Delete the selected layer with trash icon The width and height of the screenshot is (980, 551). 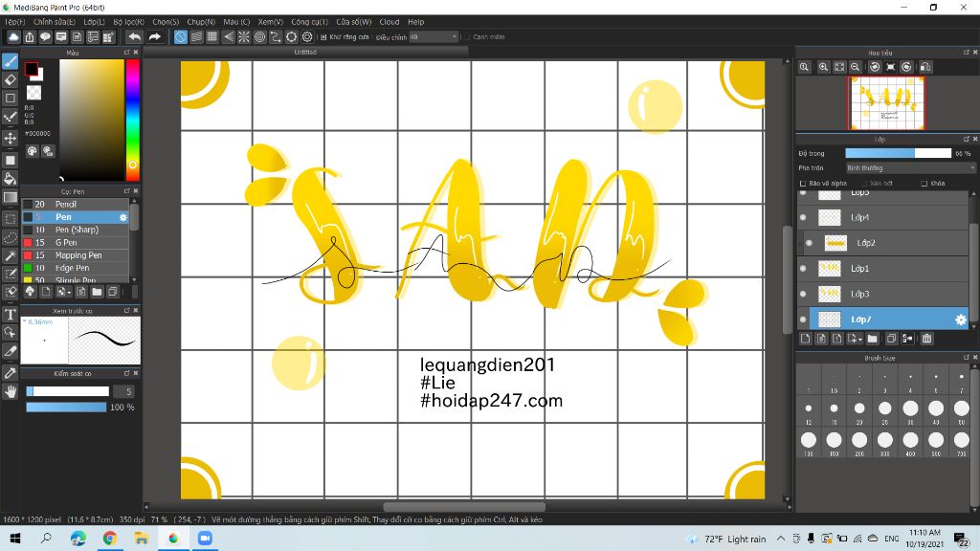coord(926,339)
